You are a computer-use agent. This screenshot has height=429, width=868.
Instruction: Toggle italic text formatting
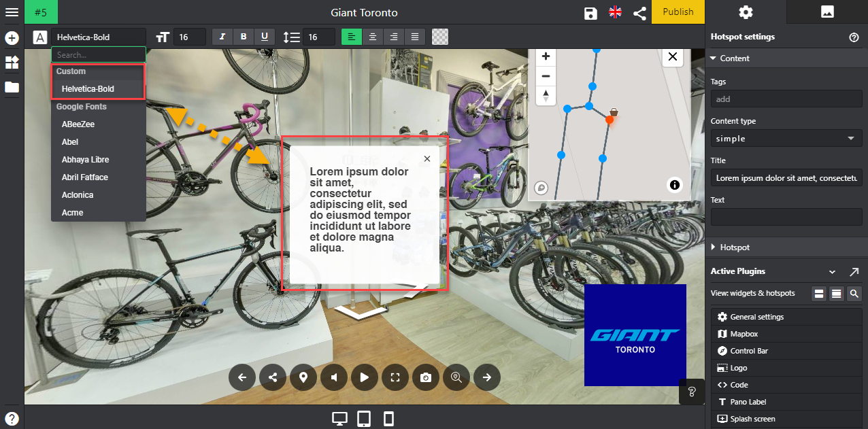coord(222,37)
